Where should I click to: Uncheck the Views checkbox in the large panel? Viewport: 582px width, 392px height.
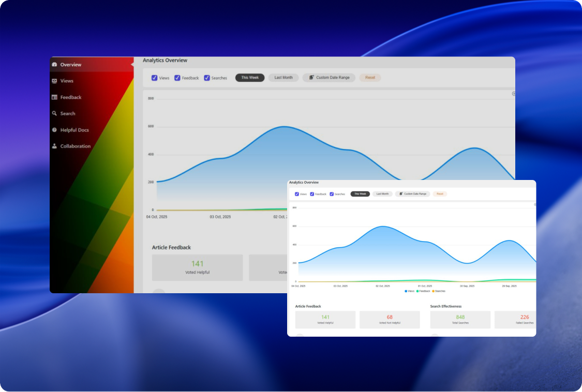(x=154, y=78)
